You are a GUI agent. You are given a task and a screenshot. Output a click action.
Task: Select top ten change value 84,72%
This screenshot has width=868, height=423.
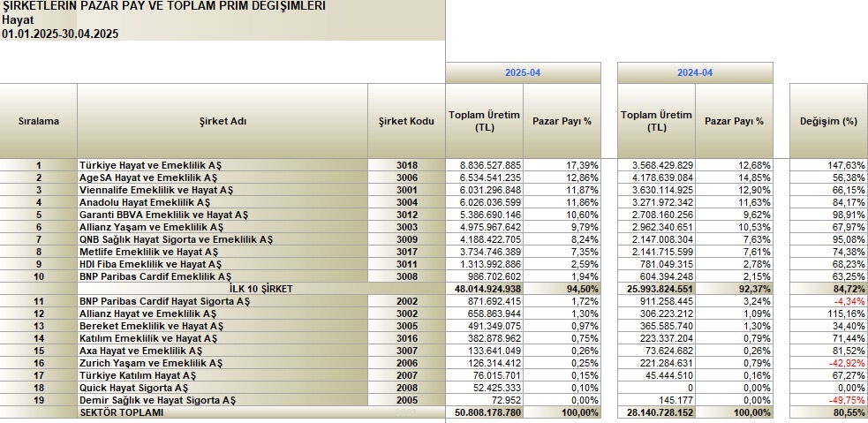[x=828, y=289]
